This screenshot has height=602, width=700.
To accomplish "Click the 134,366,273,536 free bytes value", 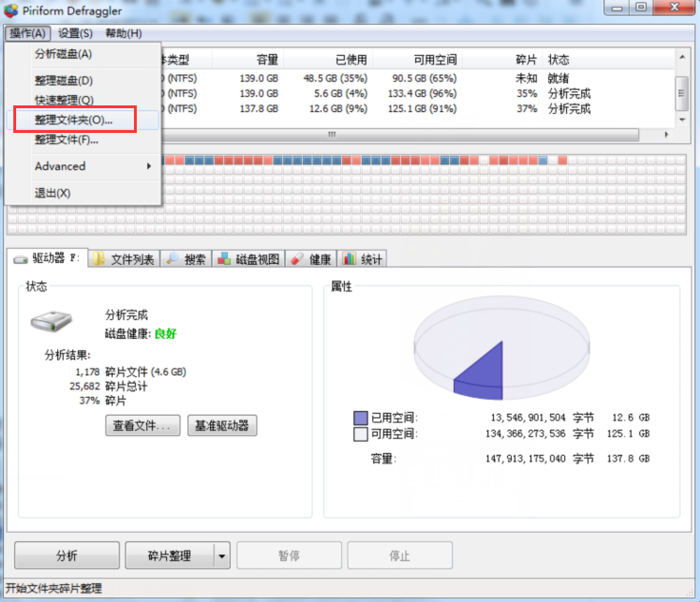I will [x=525, y=434].
